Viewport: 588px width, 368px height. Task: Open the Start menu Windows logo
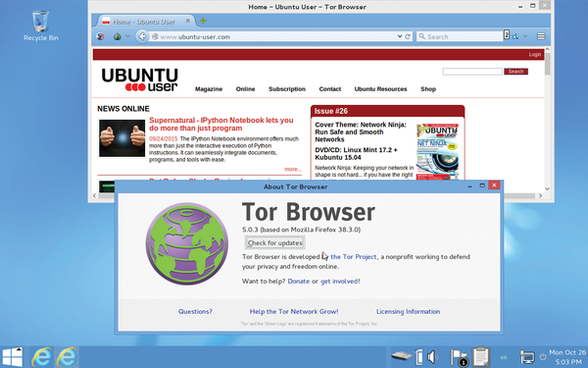point(13,357)
